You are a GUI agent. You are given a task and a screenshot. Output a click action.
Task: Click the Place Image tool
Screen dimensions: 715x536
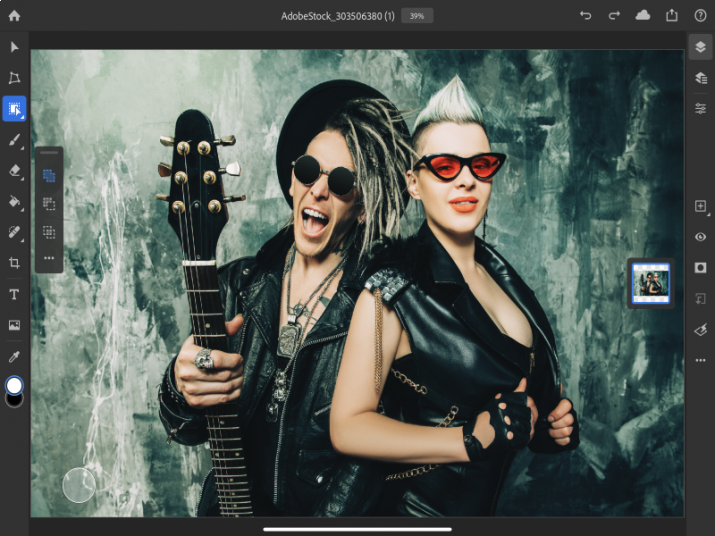click(x=14, y=325)
